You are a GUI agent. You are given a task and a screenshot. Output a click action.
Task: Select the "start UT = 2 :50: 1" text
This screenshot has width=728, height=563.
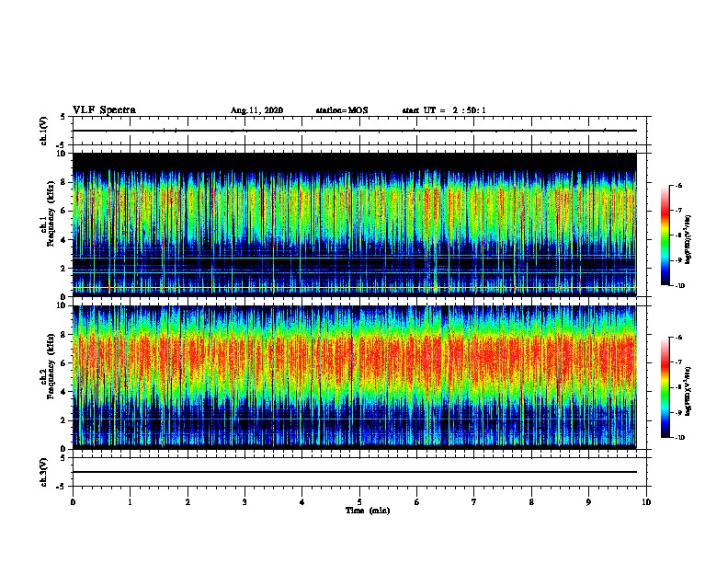[x=444, y=110]
